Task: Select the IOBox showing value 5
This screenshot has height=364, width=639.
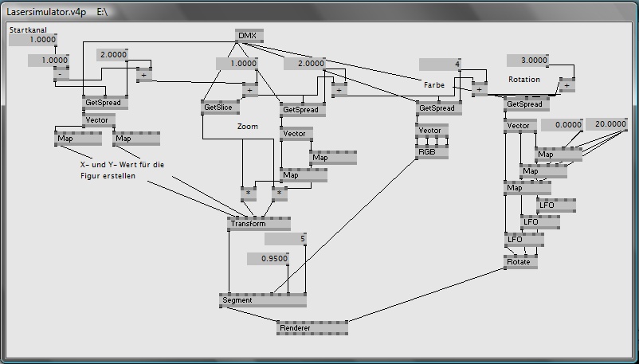Action: pos(285,239)
